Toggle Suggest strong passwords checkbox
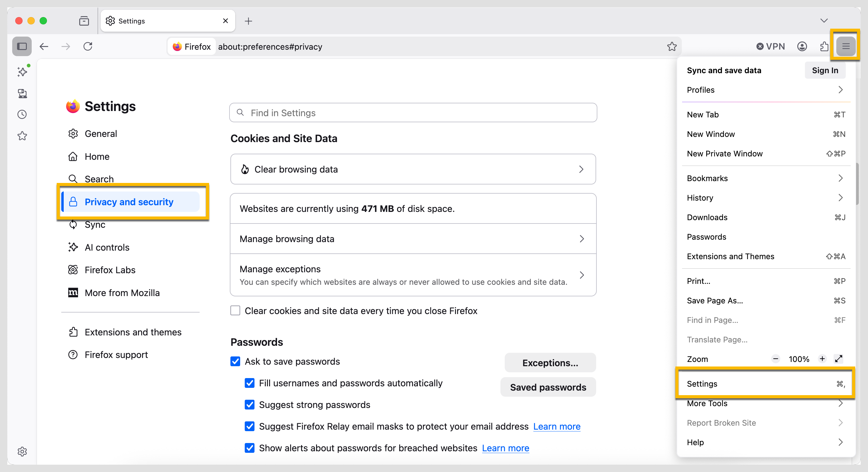 click(x=249, y=405)
